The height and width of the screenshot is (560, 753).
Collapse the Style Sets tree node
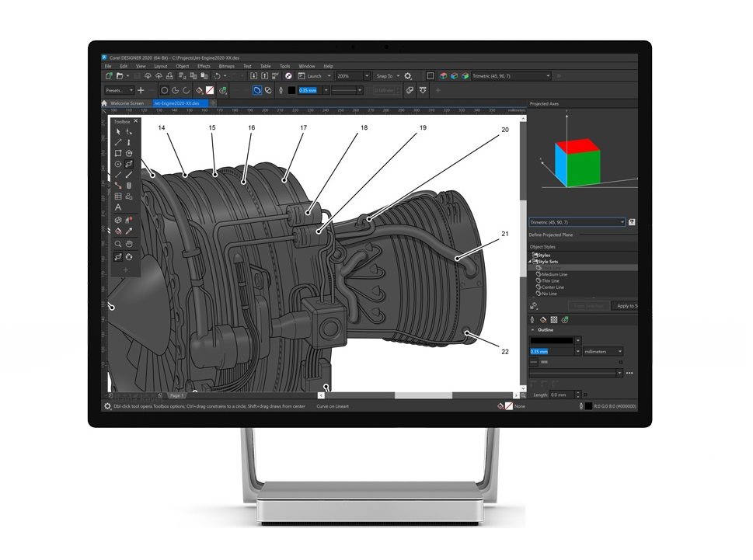(531, 262)
